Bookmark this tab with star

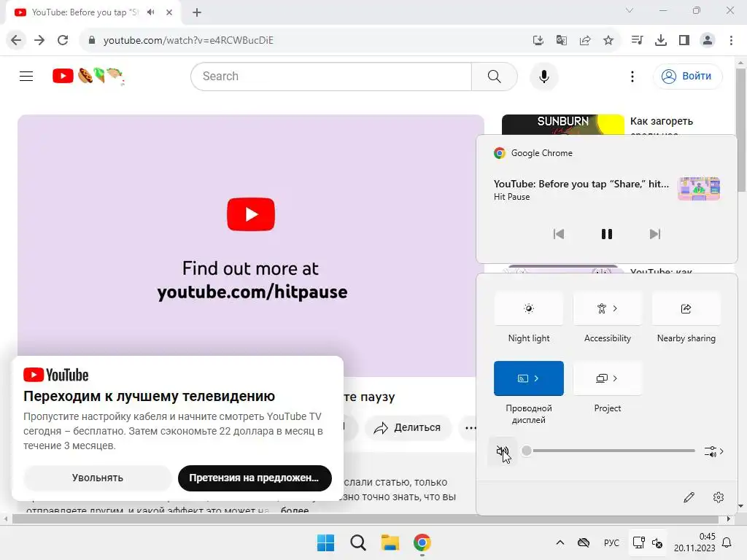tap(608, 41)
